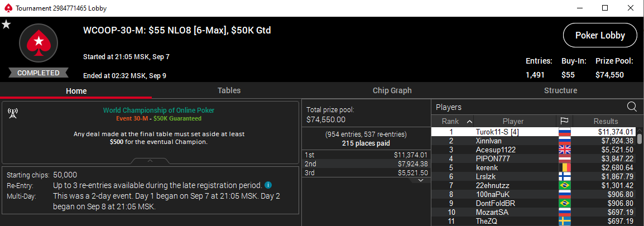The height and width of the screenshot is (226, 644).
Task: Click the 1st place payout row
Action: coord(366,155)
